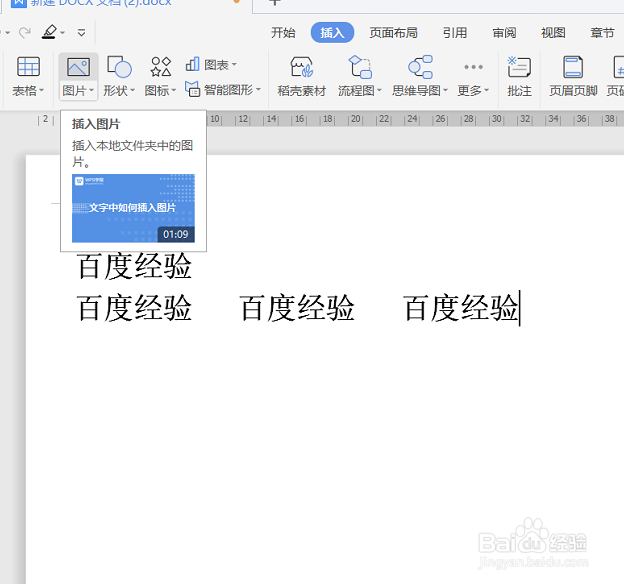Play the 文字中如何插入图片 tutorial video thumbnail
Image resolution: width=624 pixels, height=584 pixels.
pyautogui.click(x=133, y=208)
